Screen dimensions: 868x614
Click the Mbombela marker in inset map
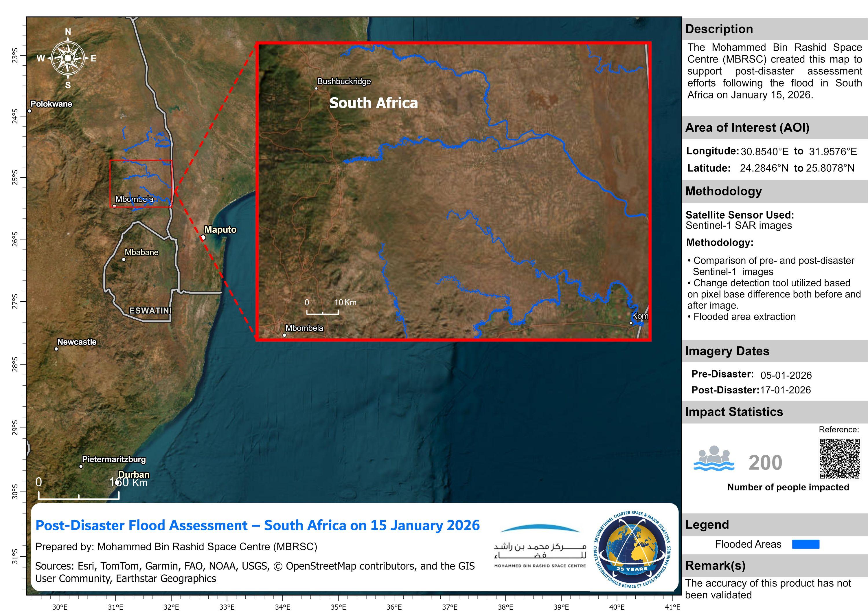pos(285,335)
